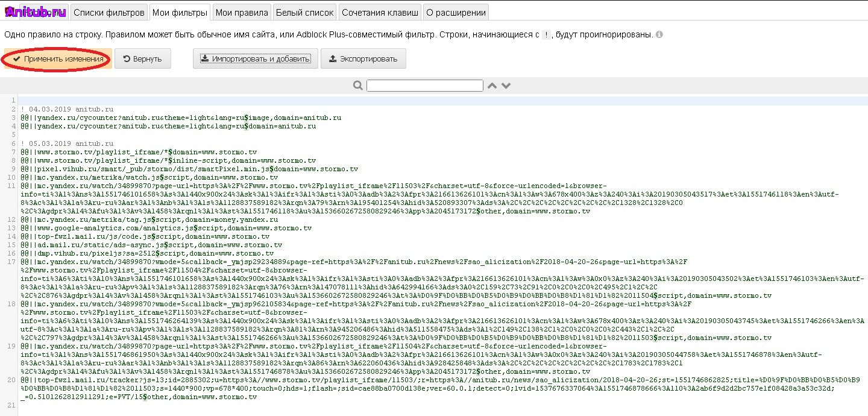Jump to previous search match with up chevron
The height and width of the screenshot is (416, 868).
tap(492, 86)
